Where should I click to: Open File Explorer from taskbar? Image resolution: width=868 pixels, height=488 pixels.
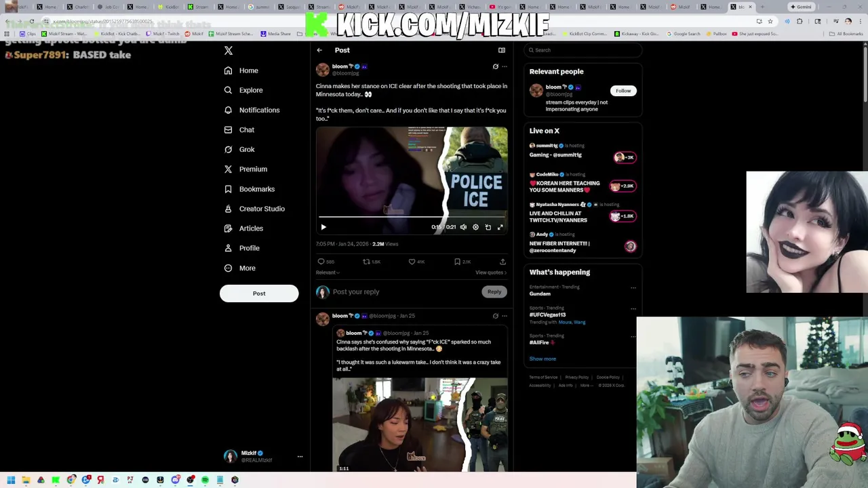point(26,480)
